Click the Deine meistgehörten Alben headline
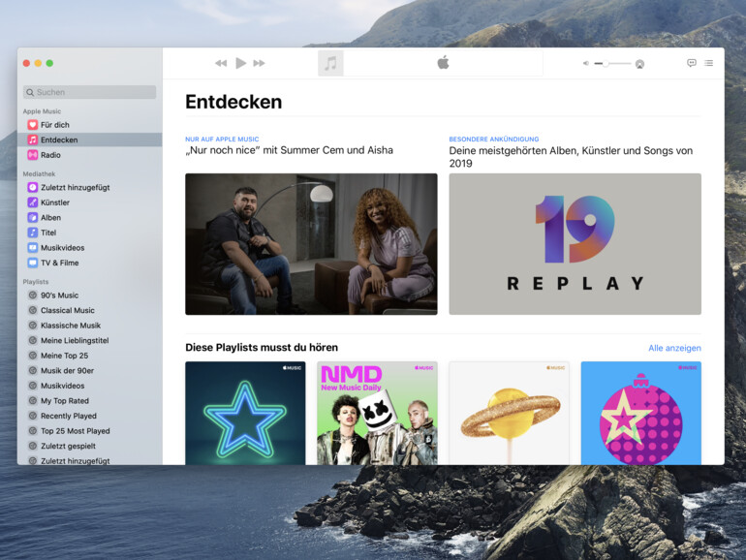 click(x=571, y=157)
